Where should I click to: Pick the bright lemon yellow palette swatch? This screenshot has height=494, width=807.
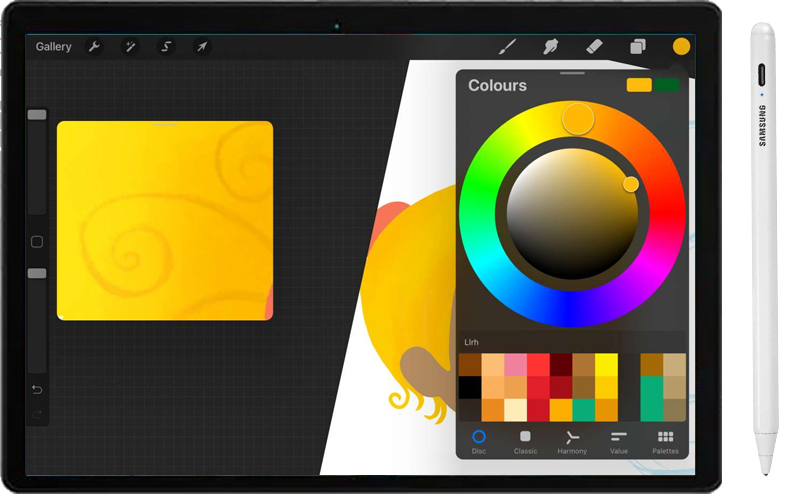(606, 365)
